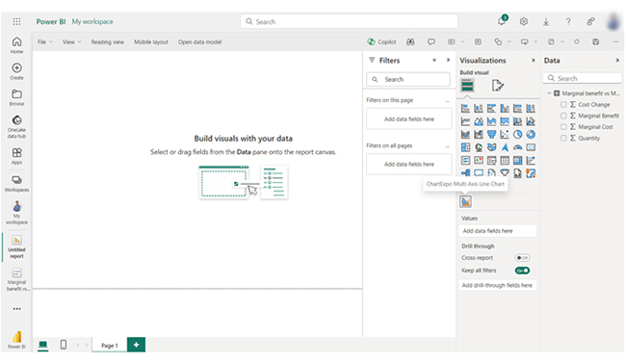The width and height of the screenshot is (626, 364).
Task: Open options for Filters on all pages
Action: coord(447,146)
